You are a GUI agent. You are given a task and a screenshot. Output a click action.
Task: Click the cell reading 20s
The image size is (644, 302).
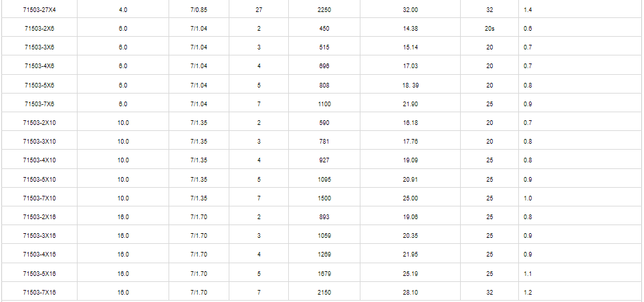[x=490, y=29]
